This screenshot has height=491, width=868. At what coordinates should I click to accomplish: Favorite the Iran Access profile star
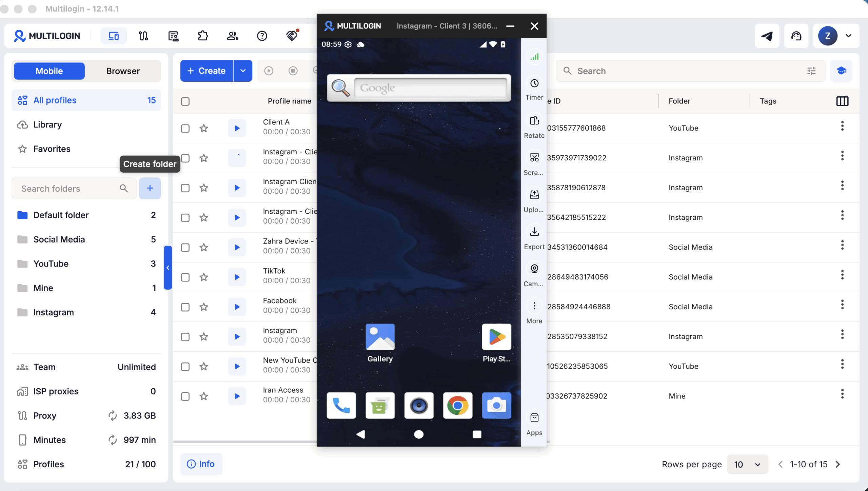[204, 396]
